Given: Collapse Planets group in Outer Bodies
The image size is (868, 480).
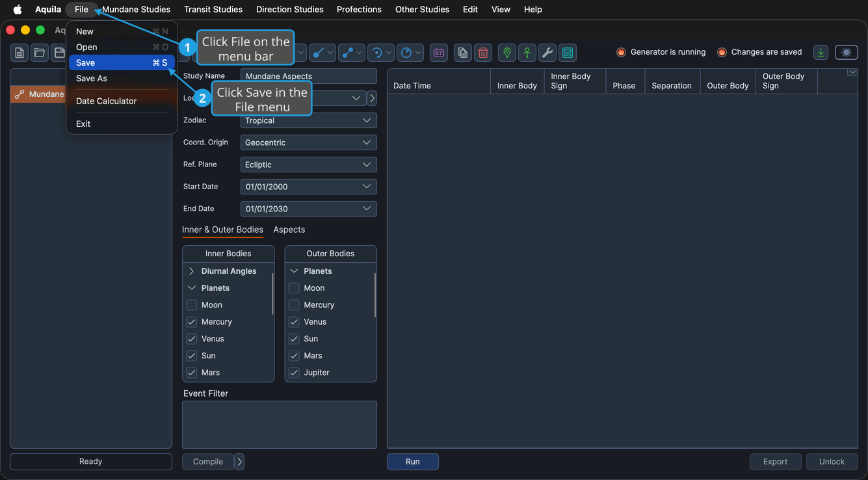Looking at the screenshot, I should (x=294, y=271).
